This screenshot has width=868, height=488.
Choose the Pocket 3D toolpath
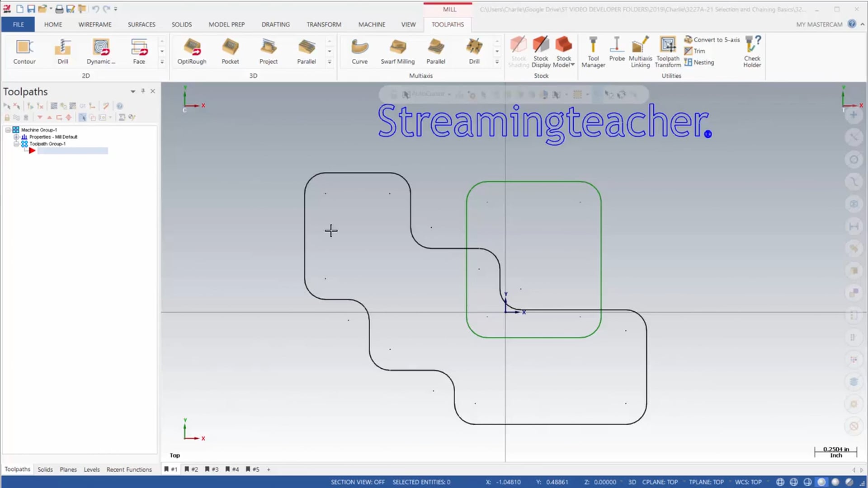230,52
